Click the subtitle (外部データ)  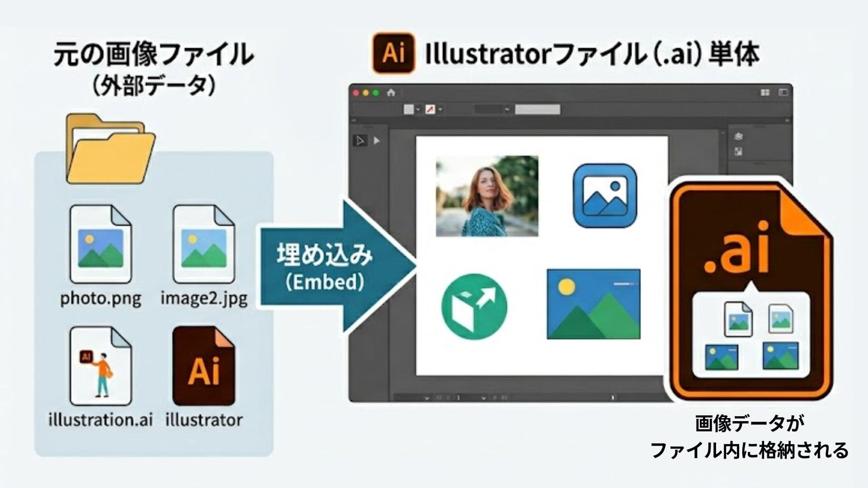(154, 85)
